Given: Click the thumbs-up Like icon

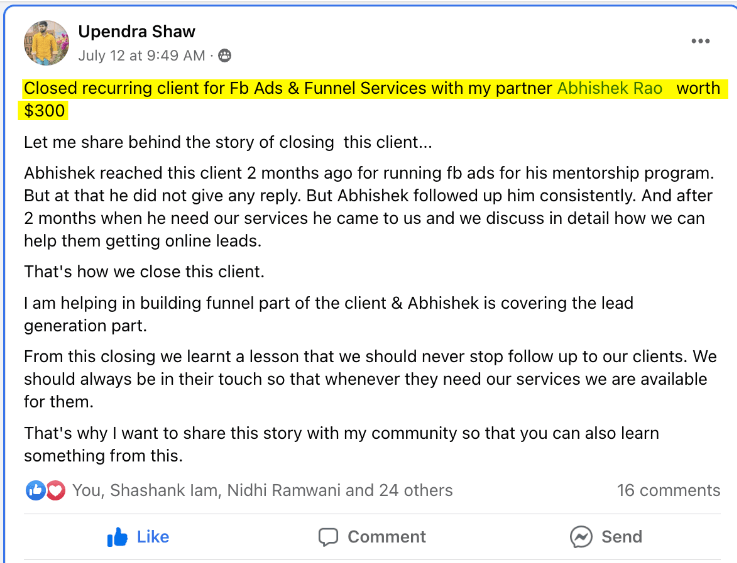Looking at the screenshot, I should point(118,537).
